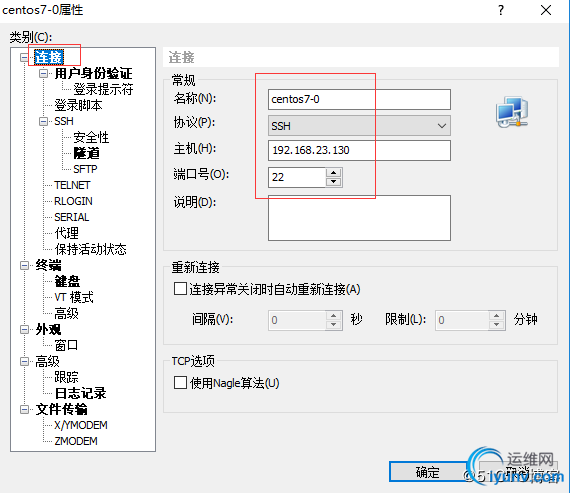Select 文件传输 category
This screenshot has height=493, width=570.
(x=61, y=409)
